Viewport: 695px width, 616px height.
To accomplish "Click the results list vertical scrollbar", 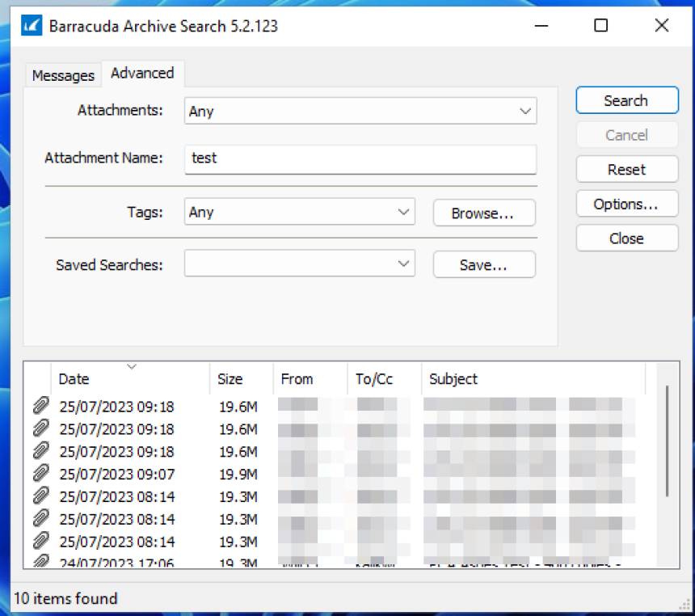I will [667, 441].
